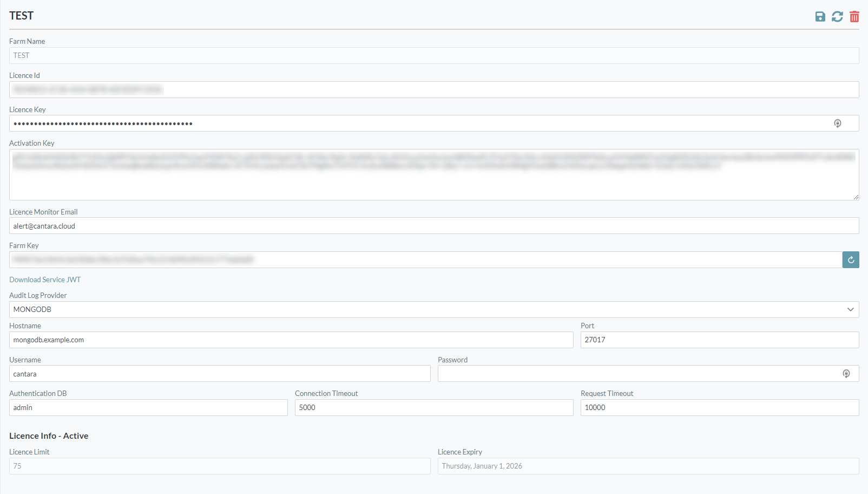Show the MongoDB password field contents
Screen dimensions: 868x494
[846, 374]
